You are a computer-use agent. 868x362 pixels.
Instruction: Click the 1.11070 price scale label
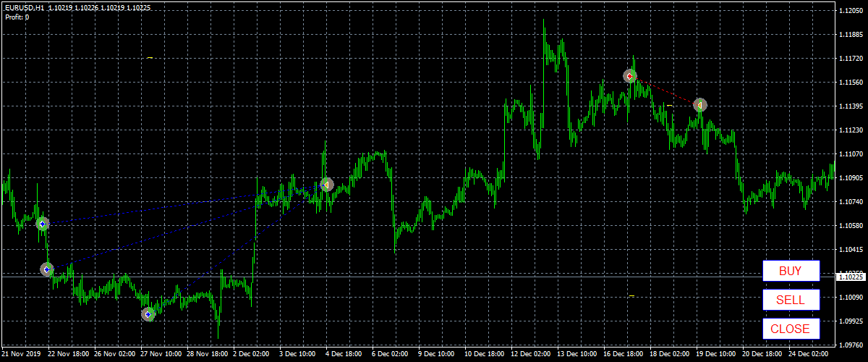[851, 153]
